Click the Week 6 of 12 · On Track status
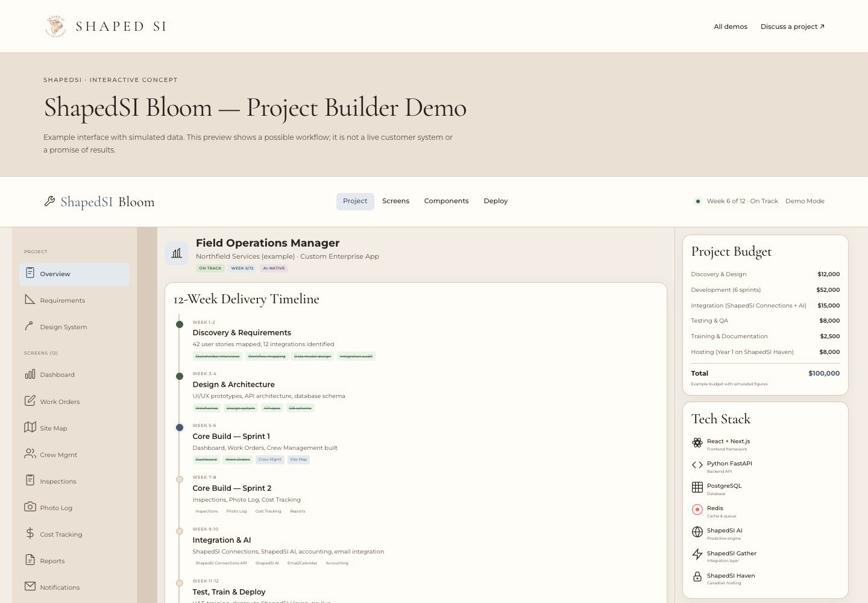Screen dimensions: 868x603 (x=742, y=201)
